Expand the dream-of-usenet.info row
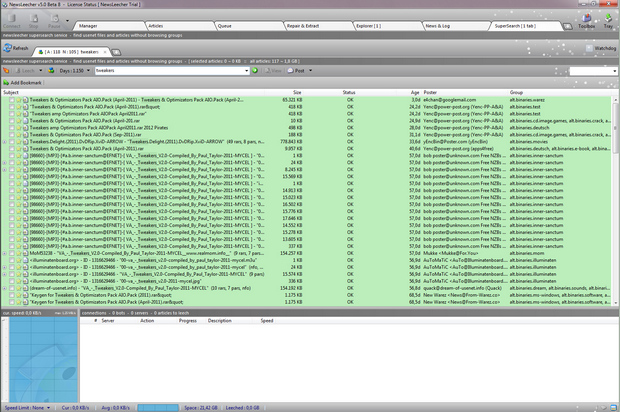 4,288
